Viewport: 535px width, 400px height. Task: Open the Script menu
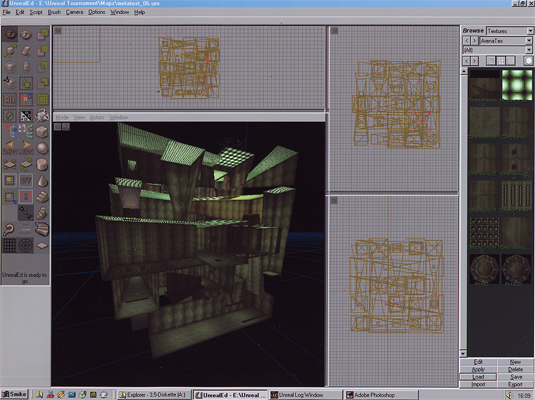[x=36, y=12]
